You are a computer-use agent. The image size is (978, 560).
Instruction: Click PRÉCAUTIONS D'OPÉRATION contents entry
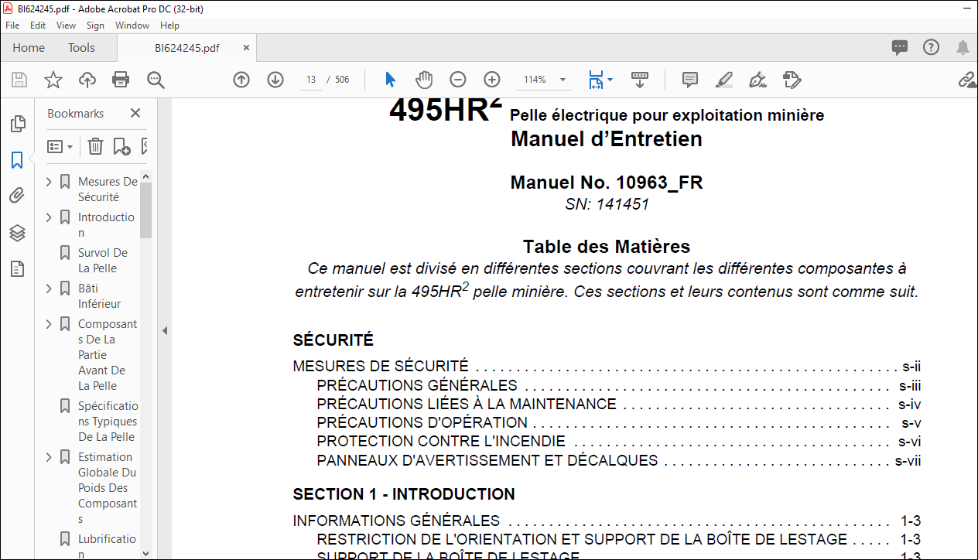[x=422, y=423]
